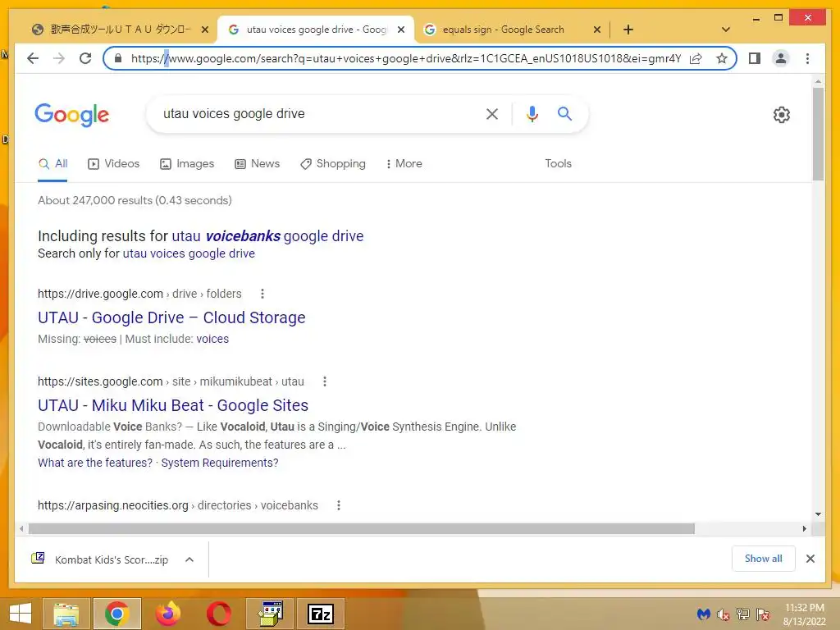The height and width of the screenshot is (630, 840).
Task: Close the UTAU download tab
Action: point(204,30)
